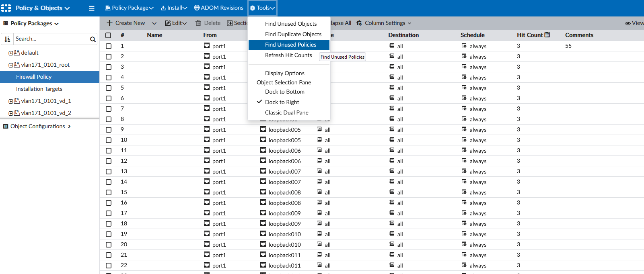Click loopback005 interface icon in row 9
Screen dimensions: 644x274
263,129
